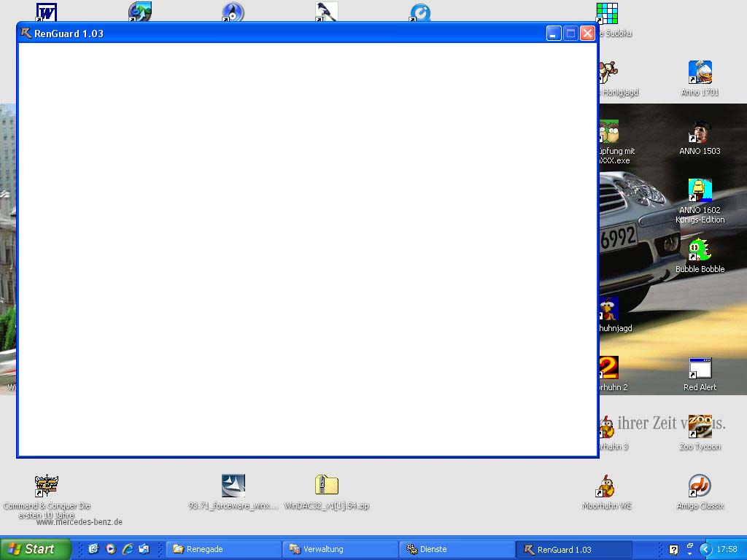Image resolution: width=747 pixels, height=560 pixels.
Task: Open the ANNO 1503 desktop icon
Action: click(700, 132)
